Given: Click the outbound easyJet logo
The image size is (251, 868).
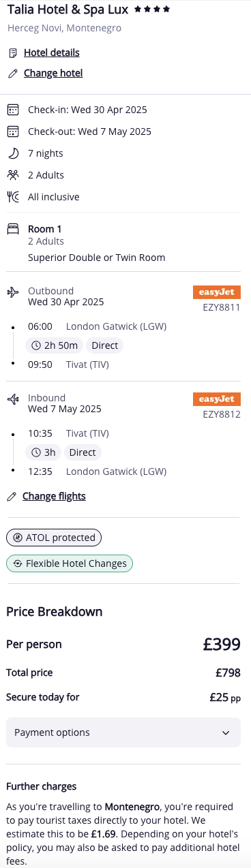Looking at the screenshot, I should coord(217,292).
